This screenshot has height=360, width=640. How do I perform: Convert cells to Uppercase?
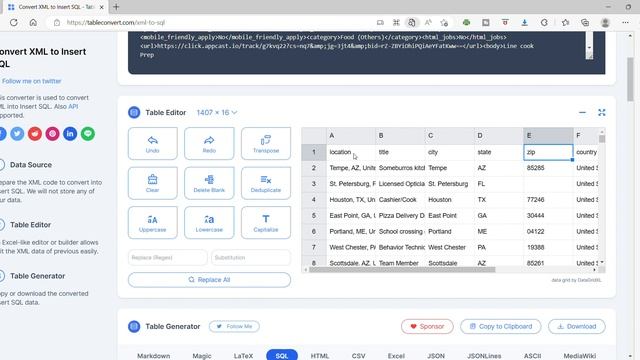(x=153, y=222)
